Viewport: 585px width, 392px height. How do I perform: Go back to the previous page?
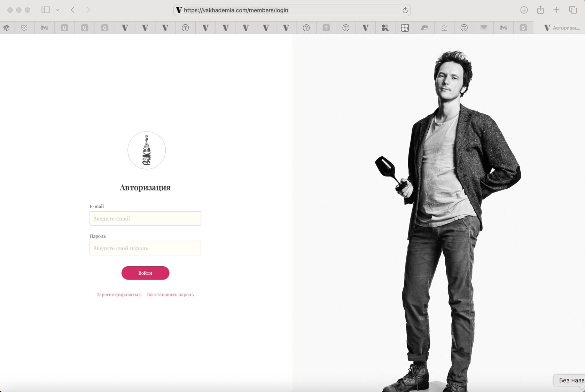click(73, 10)
